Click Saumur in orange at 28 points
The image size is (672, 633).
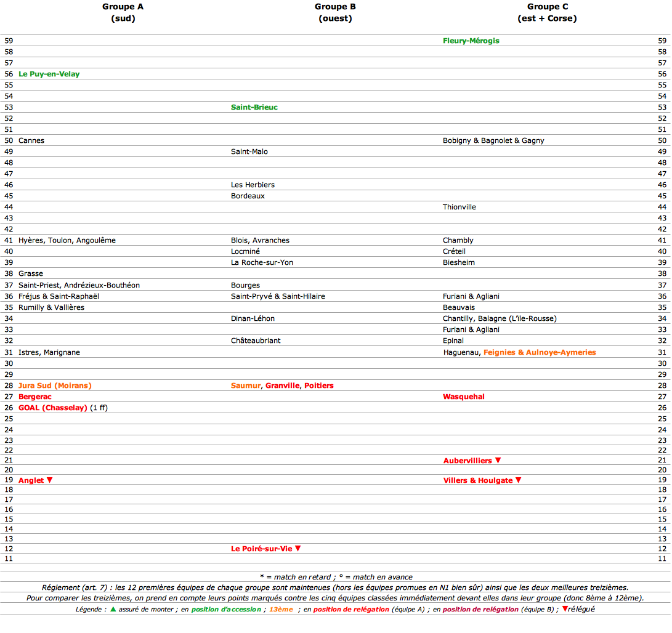tap(246, 385)
